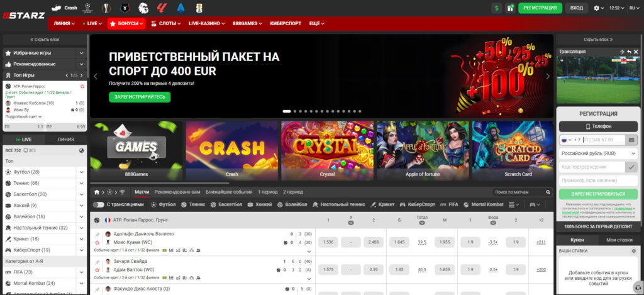644x295 pixels.
Task: Click the 888STARZ logo
Action: pos(23,16)
